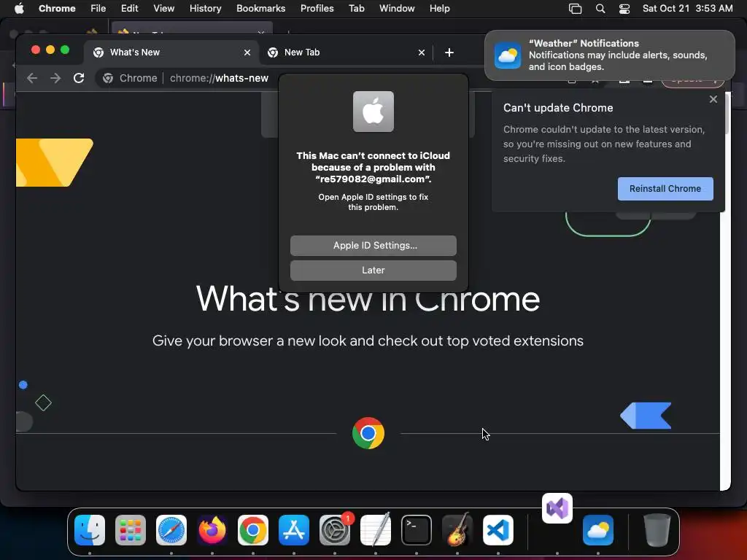747x560 pixels.
Task: Click the What's new in Chrome heading
Action: (368, 299)
